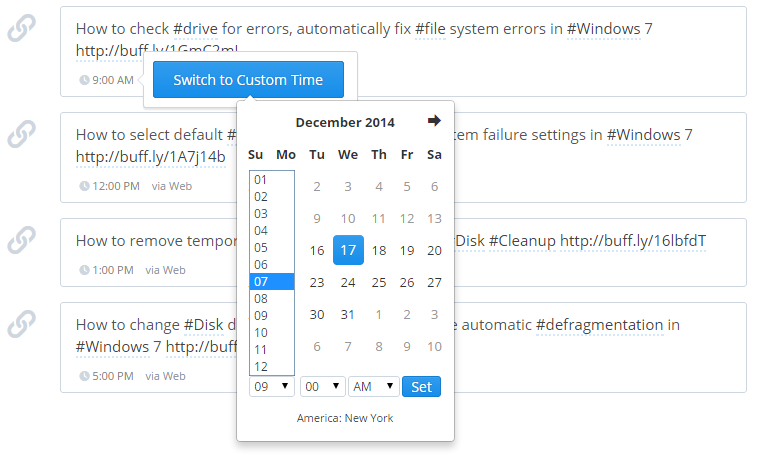Open the minutes dropdown showing 00

click(322, 386)
